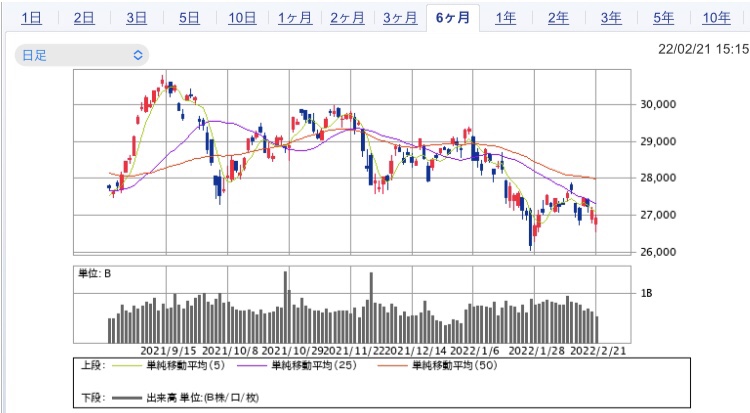
Task: Click the 1B volume axis label
Action: coord(646,293)
